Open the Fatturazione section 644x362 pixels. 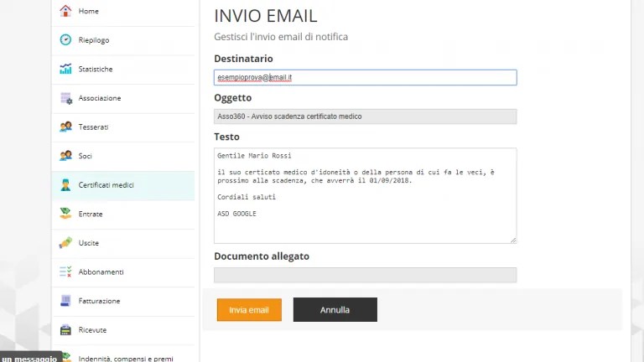pyautogui.click(x=123, y=302)
